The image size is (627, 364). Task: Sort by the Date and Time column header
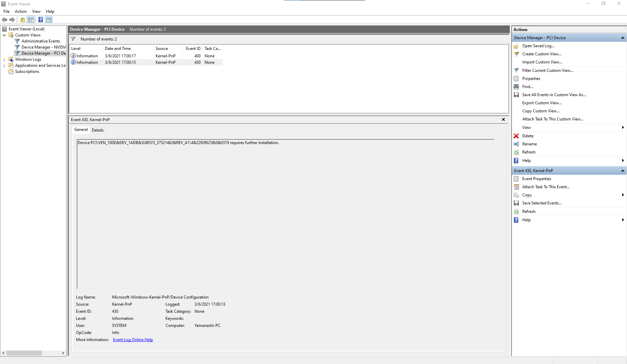(x=128, y=49)
